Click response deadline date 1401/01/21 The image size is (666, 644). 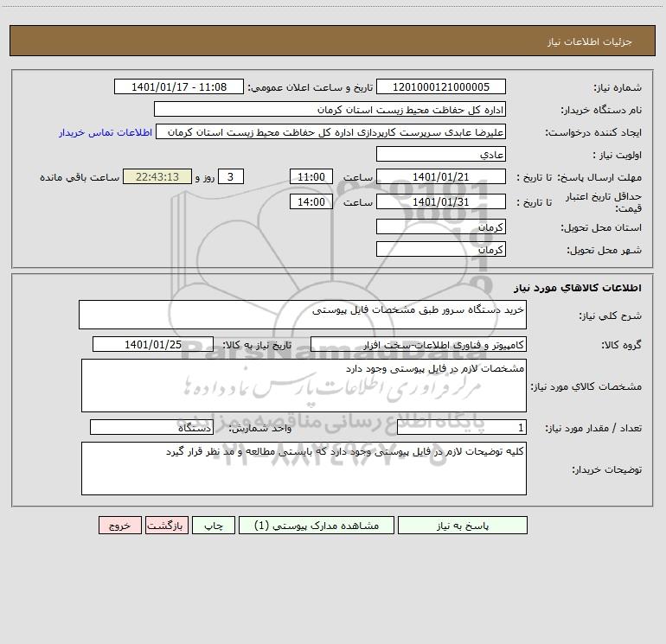pos(441,176)
